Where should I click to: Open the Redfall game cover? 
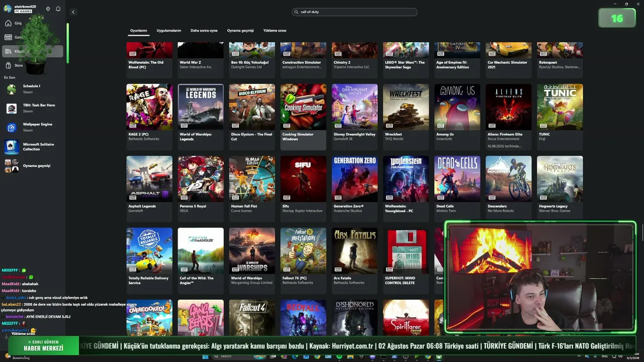point(303,318)
